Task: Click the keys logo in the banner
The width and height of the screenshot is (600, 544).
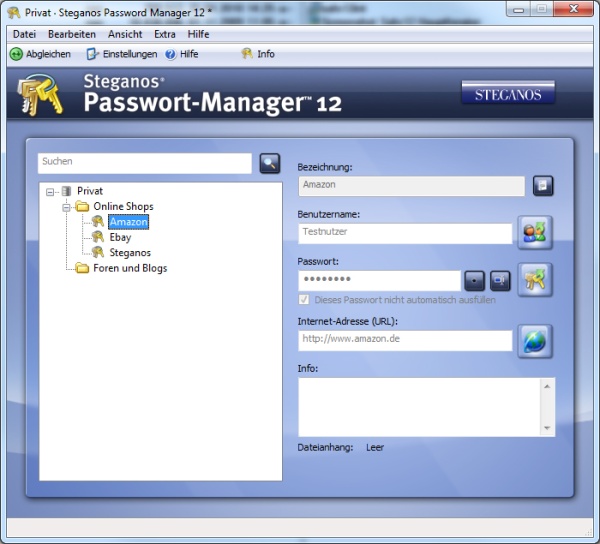Action: (x=41, y=95)
